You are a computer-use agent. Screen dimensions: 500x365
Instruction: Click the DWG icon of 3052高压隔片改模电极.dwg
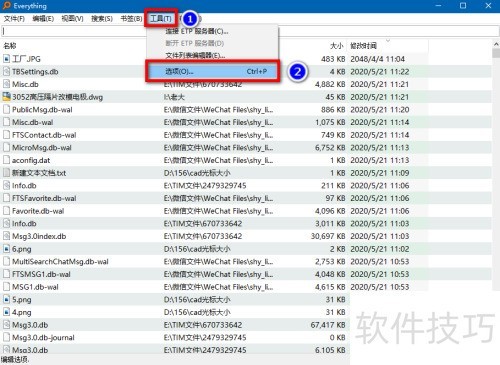(x=6, y=97)
